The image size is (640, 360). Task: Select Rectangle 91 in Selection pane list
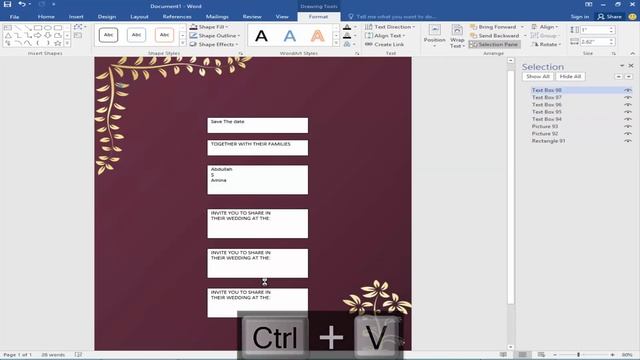click(548, 141)
